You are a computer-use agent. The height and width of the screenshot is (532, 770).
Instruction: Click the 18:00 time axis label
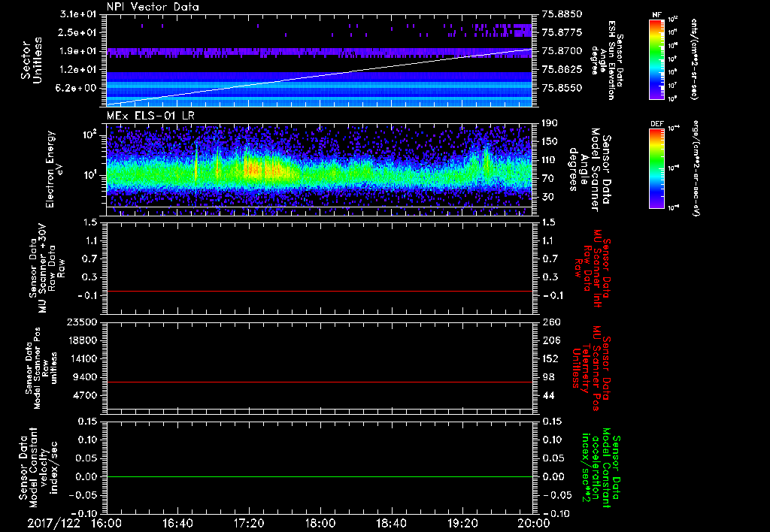320,523
